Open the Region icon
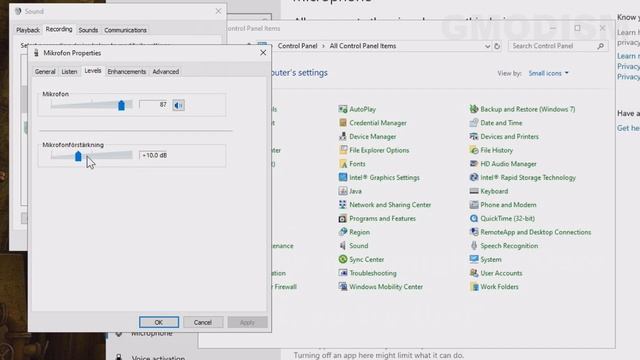Image resolution: width=640 pixels, height=360 pixels. (343, 232)
